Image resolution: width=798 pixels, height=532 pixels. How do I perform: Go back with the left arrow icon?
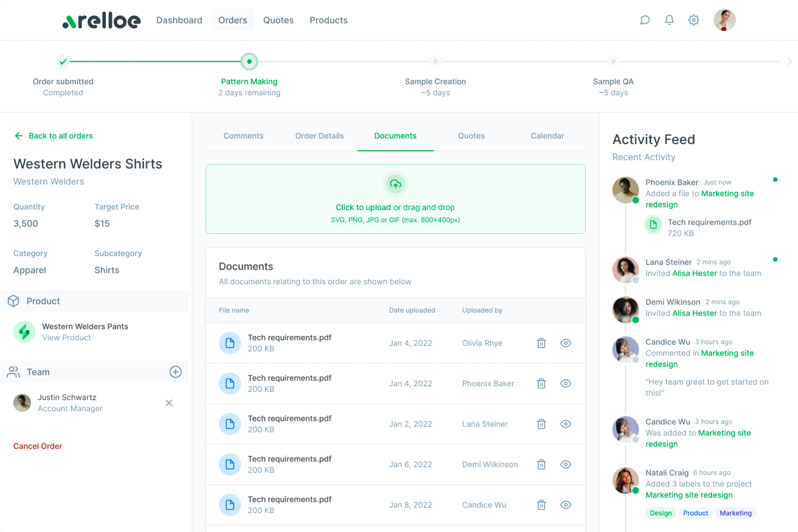tap(19, 136)
